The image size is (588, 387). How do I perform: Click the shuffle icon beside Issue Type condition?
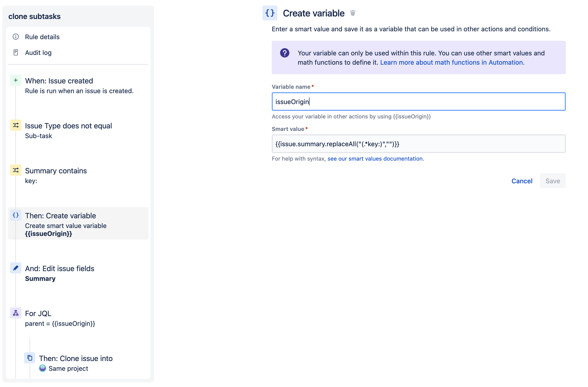pyautogui.click(x=16, y=125)
